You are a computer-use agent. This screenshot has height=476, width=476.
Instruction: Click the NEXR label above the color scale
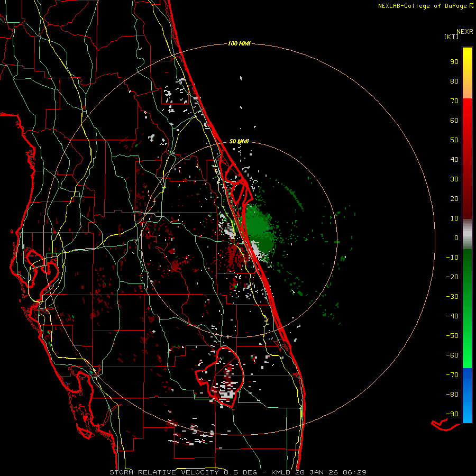point(465,31)
